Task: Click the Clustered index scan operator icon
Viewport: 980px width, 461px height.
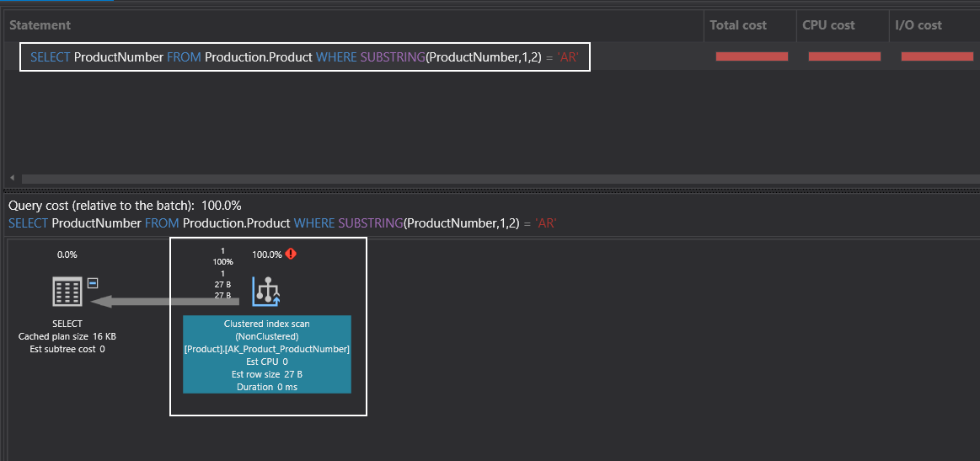Action: (266, 292)
